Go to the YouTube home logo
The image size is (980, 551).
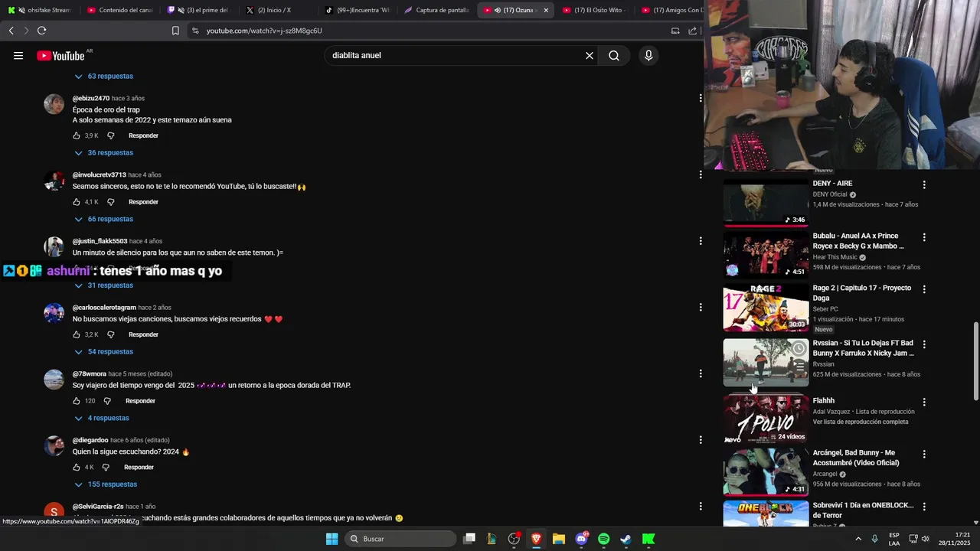point(60,55)
